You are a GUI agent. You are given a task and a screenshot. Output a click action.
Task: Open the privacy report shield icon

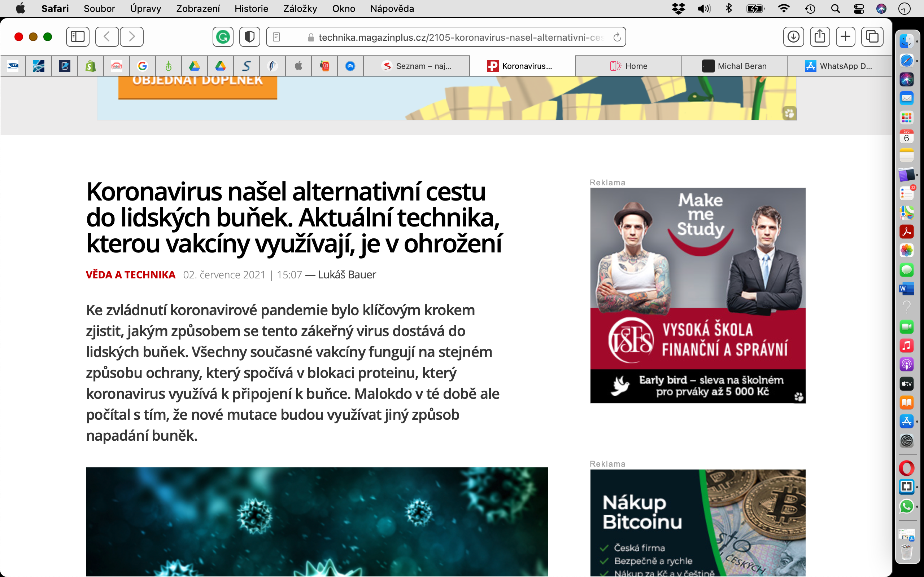point(249,37)
